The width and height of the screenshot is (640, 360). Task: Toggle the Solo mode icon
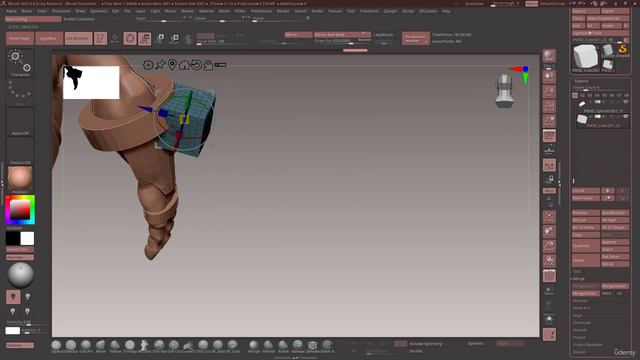(549, 319)
